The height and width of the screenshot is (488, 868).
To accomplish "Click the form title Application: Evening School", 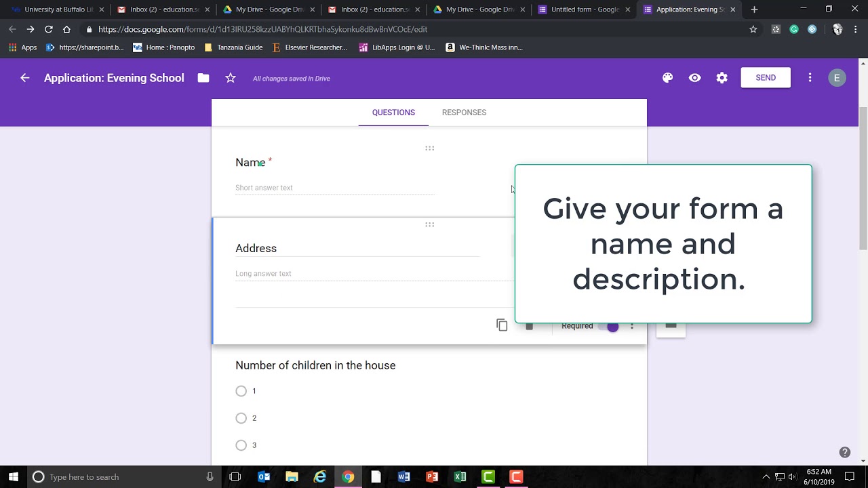I will pos(114,78).
